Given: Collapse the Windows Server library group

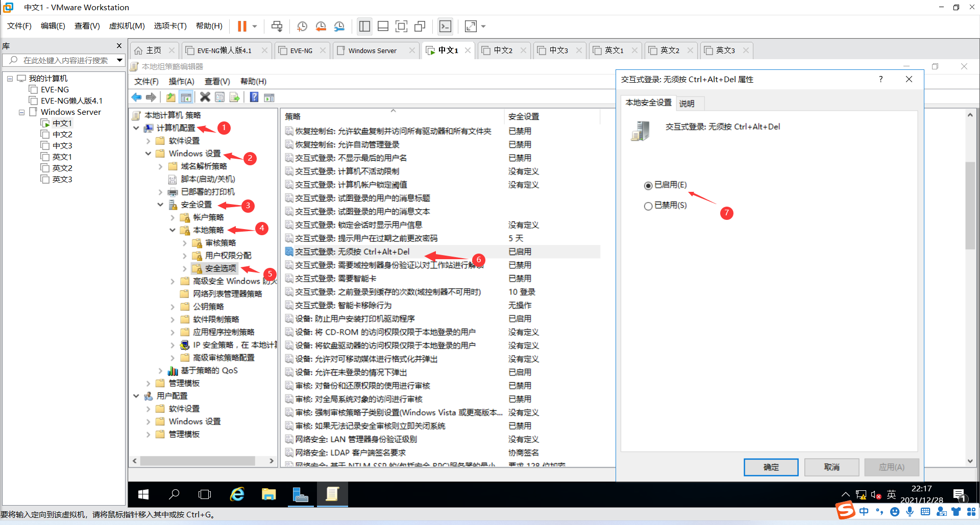Looking at the screenshot, I should point(21,112).
